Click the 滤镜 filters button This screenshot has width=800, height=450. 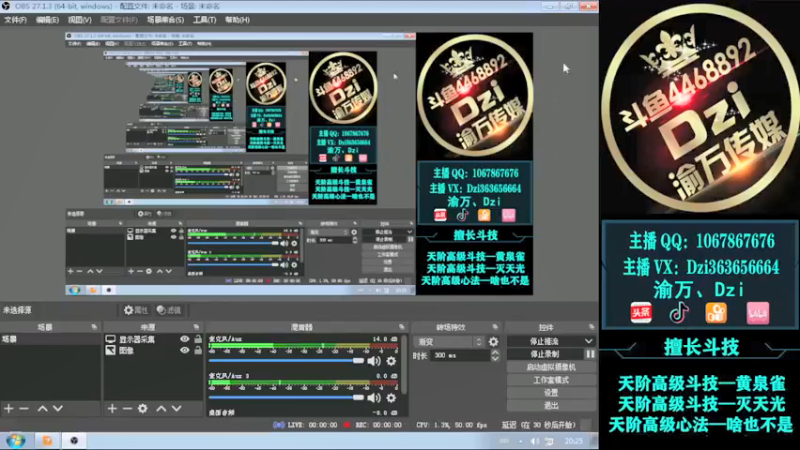pyautogui.click(x=168, y=310)
